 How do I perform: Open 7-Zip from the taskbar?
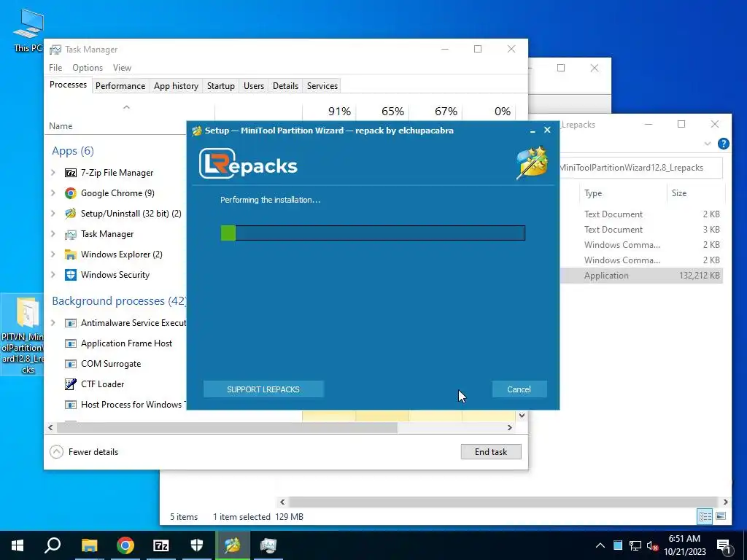[161, 545]
